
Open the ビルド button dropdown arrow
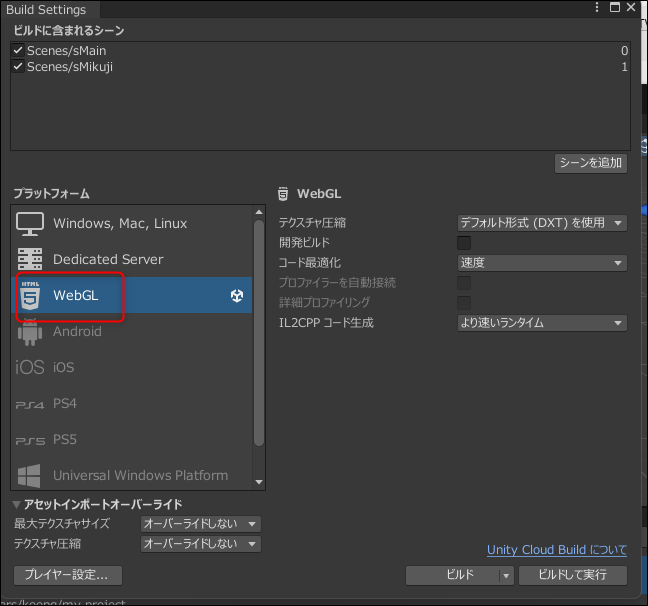[x=506, y=575]
